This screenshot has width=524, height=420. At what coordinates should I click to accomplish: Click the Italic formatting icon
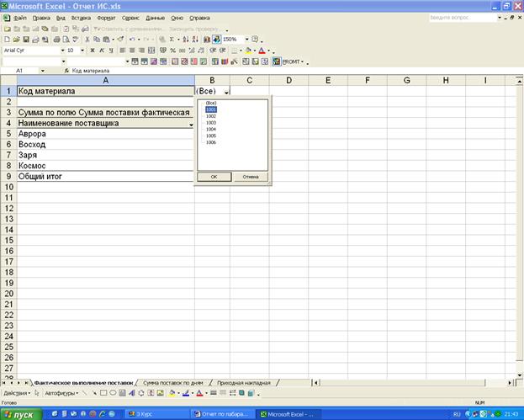(100, 51)
